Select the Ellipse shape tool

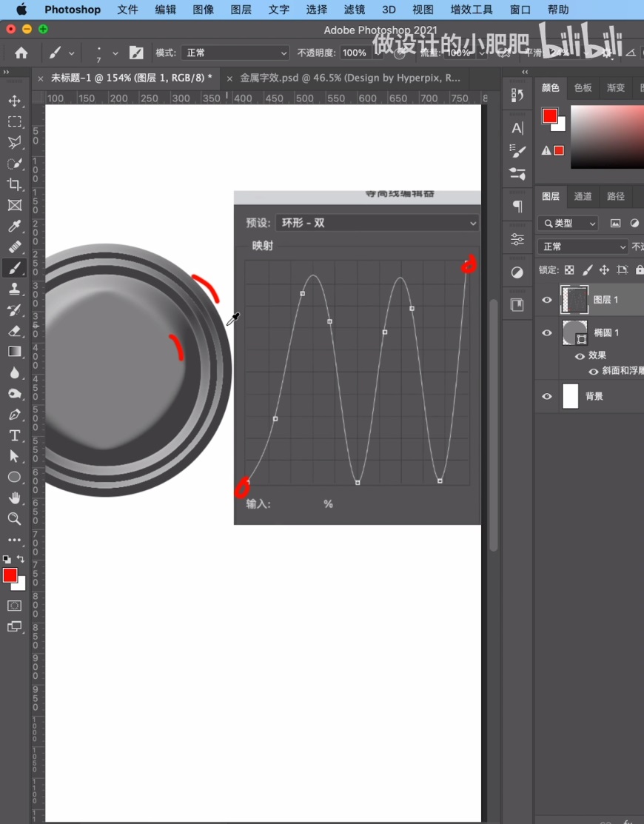point(14,477)
